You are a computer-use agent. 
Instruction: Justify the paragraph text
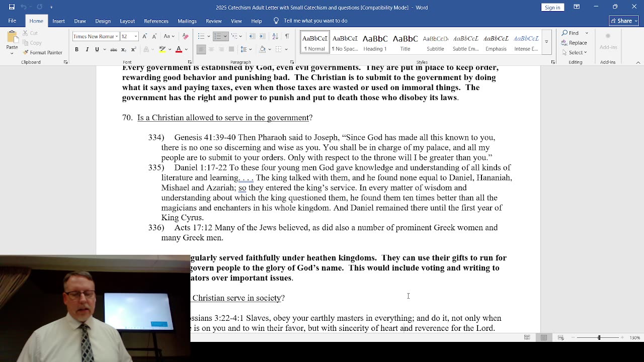[x=231, y=49]
